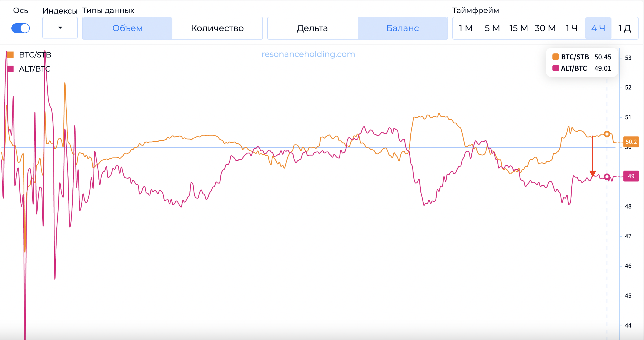Choose the 30 М timeframe

545,28
